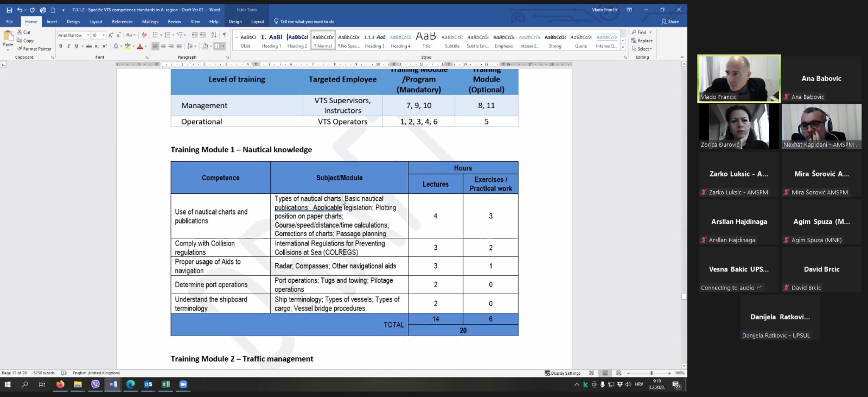Clear all formatting with the eraser icon

tap(144, 35)
